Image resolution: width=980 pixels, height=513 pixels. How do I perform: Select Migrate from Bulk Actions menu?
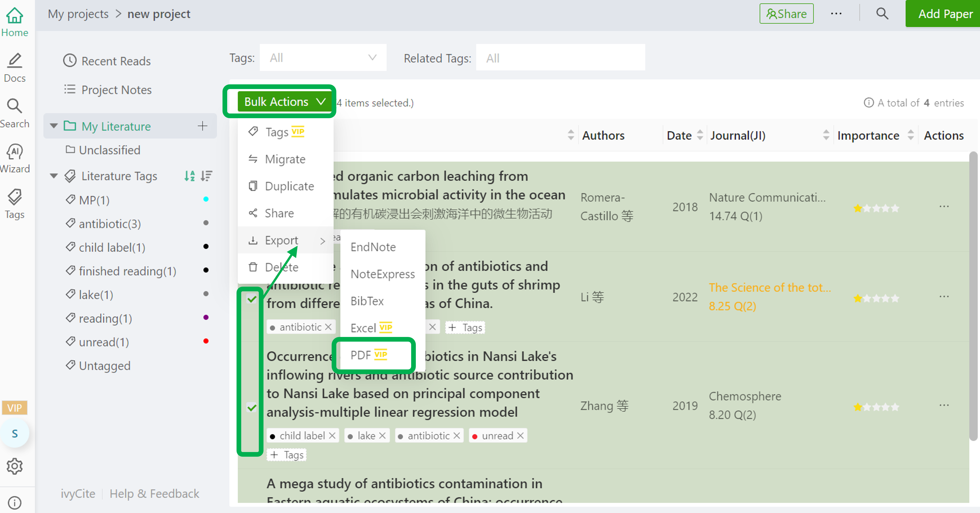285,159
